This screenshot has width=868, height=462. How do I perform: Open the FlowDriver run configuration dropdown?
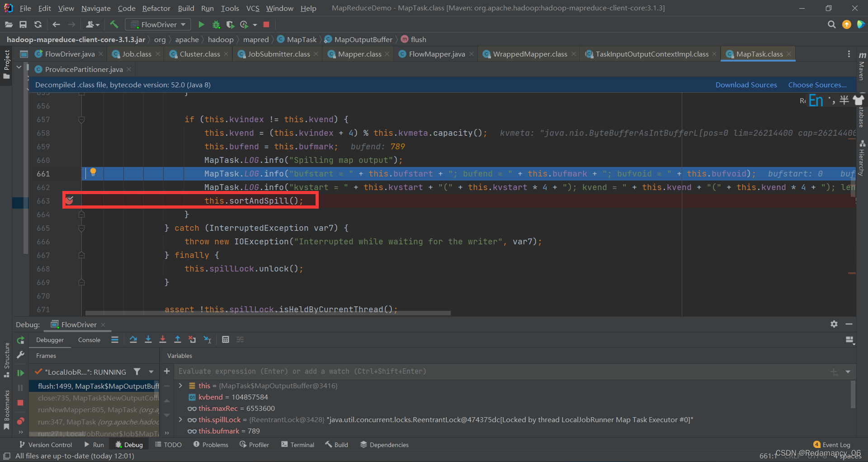(158, 24)
